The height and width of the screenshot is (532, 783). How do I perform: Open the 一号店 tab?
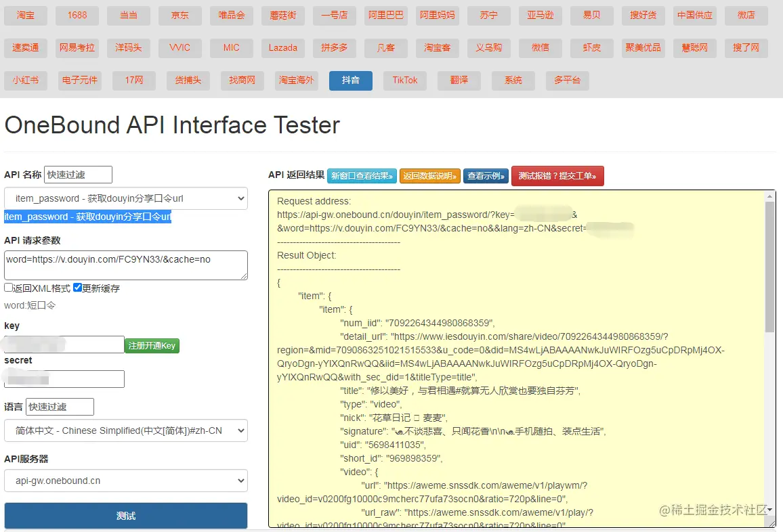point(334,16)
